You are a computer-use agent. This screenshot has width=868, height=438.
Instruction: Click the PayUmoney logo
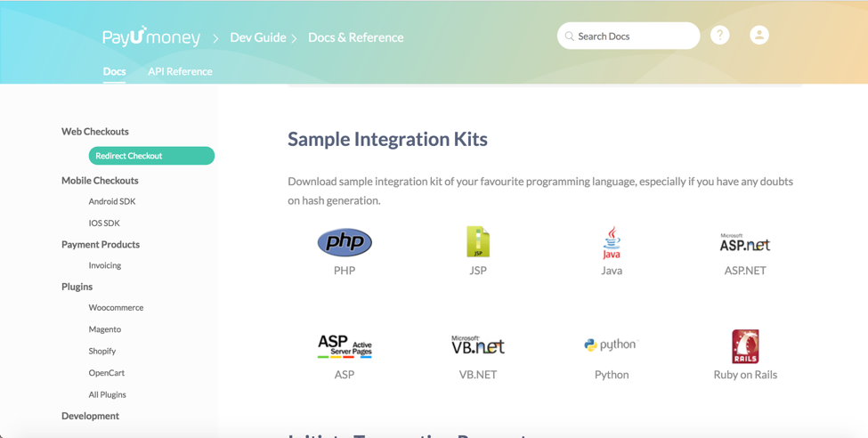151,36
